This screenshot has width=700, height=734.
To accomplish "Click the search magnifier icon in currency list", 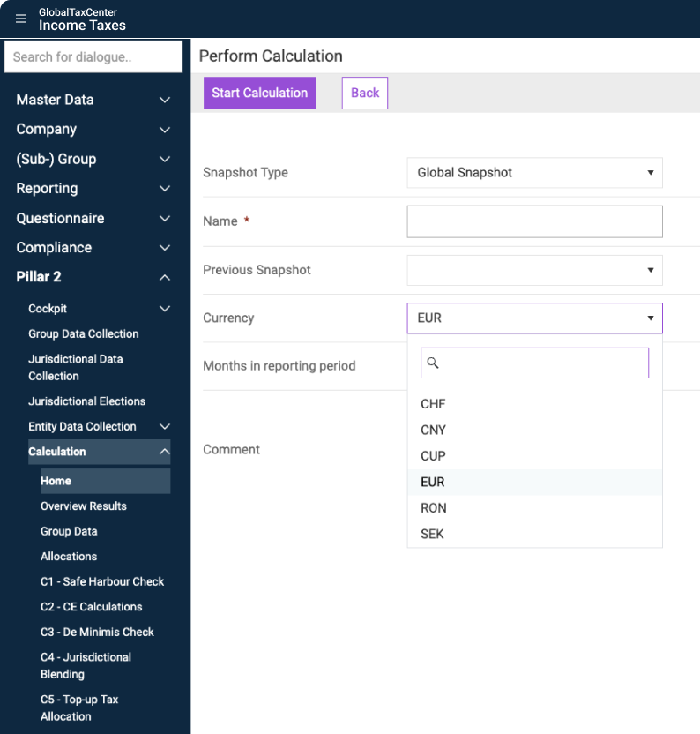I will (x=433, y=363).
